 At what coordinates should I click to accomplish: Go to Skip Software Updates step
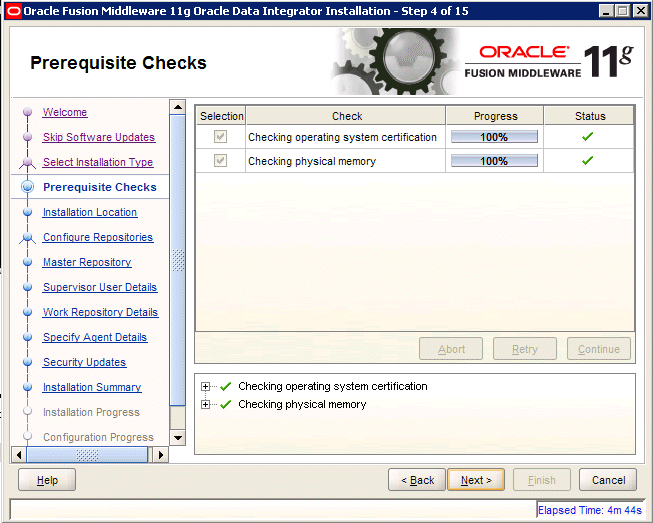[99, 137]
